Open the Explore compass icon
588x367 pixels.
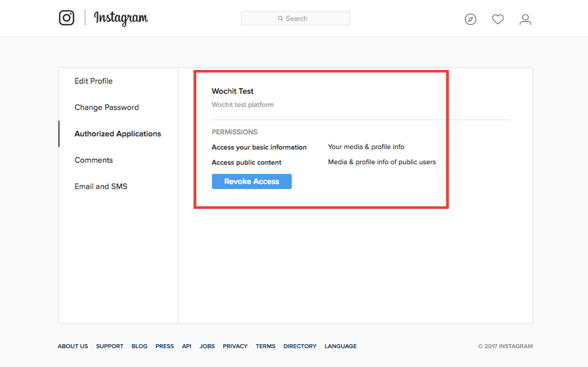(470, 19)
